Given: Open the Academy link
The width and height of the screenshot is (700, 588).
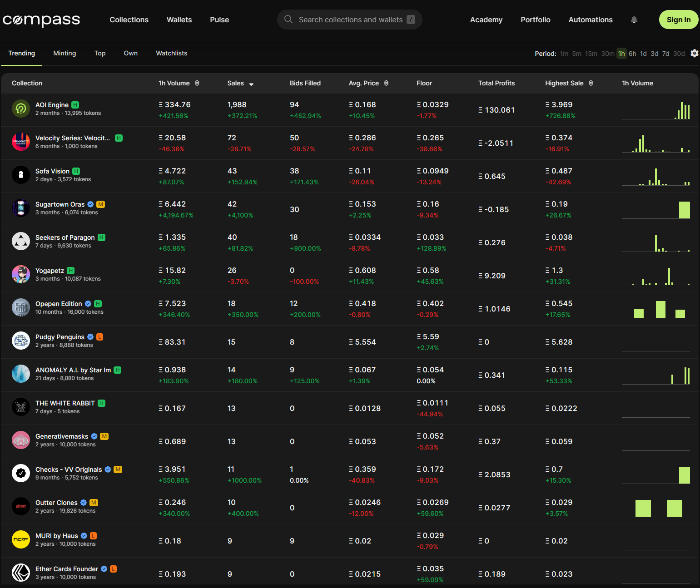Looking at the screenshot, I should 486,20.
